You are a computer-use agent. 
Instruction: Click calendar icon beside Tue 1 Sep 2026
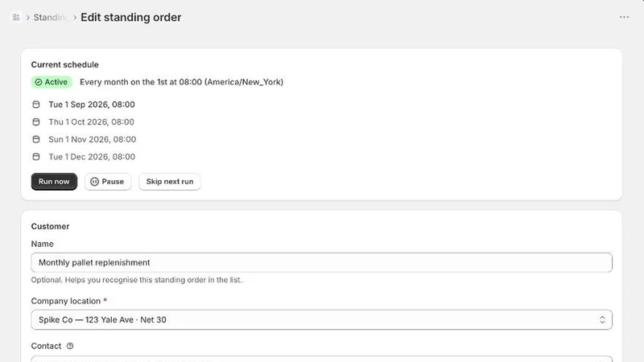tap(36, 105)
